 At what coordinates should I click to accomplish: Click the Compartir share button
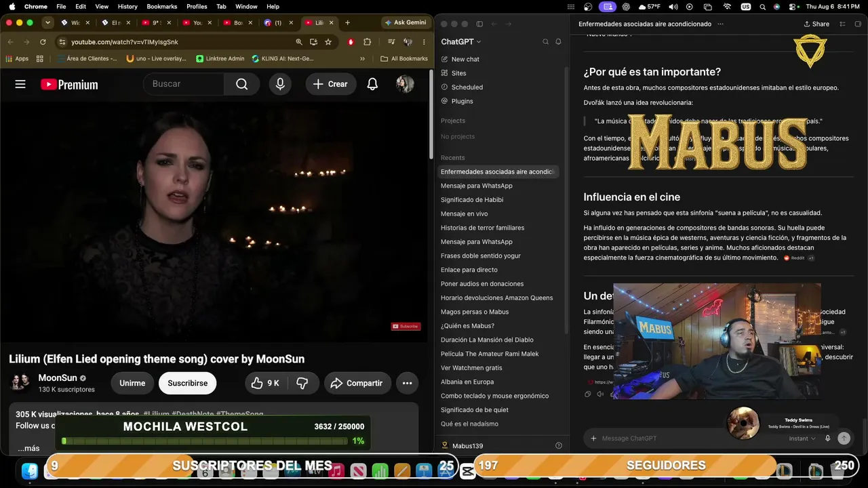[357, 383]
